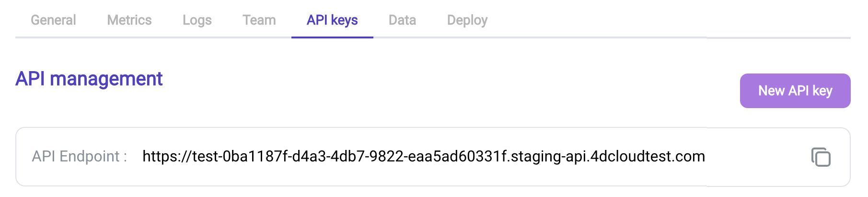
Task: Click the word key on the purple button
Action: click(822, 91)
